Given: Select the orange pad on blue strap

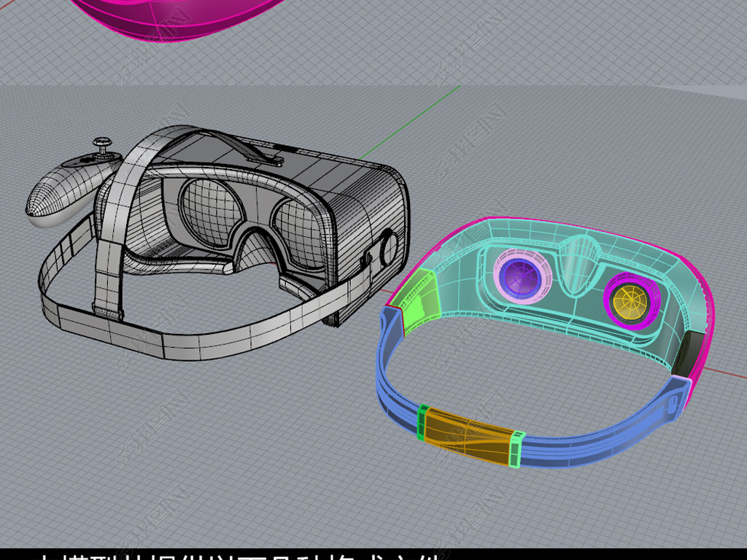Looking at the screenshot, I should click(x=467, y=435).
